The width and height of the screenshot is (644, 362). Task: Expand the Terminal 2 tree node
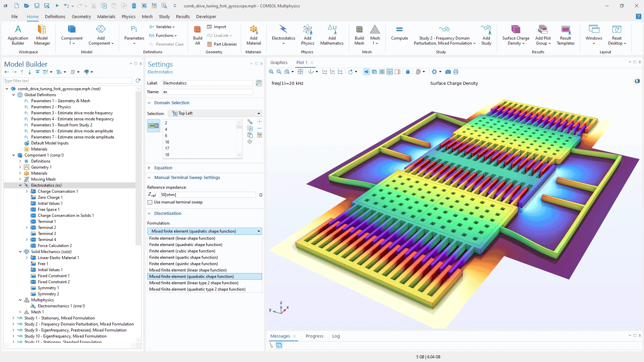pyautogui.click(x=27, y=228)
